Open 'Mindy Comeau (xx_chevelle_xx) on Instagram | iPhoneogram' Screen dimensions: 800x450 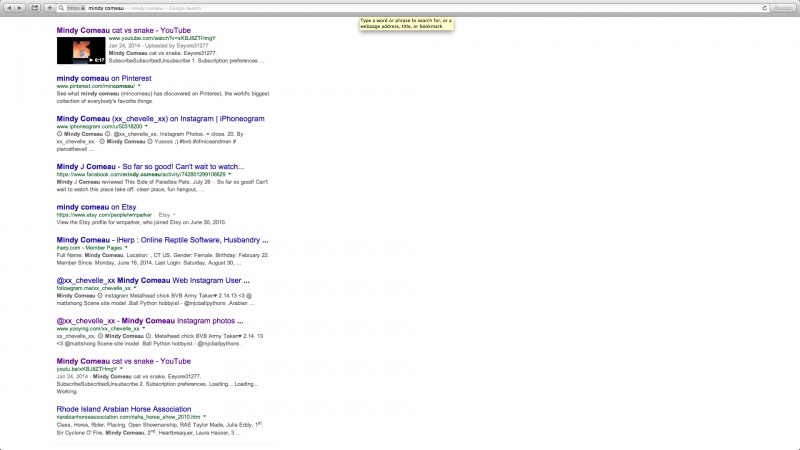click(160, 118)
